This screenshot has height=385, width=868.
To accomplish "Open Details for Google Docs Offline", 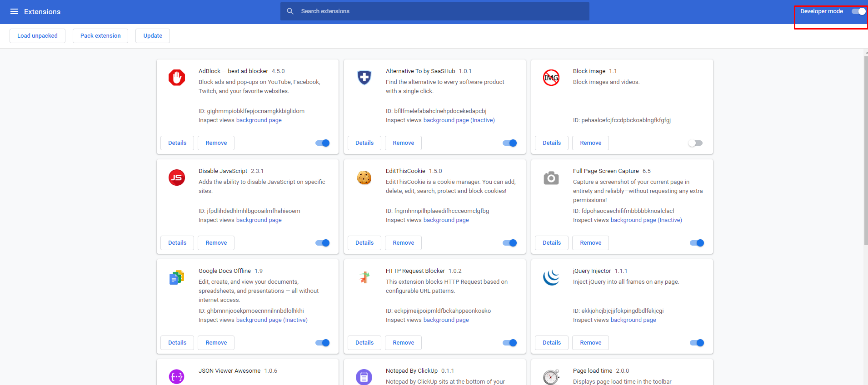I will tap(177, 343).
